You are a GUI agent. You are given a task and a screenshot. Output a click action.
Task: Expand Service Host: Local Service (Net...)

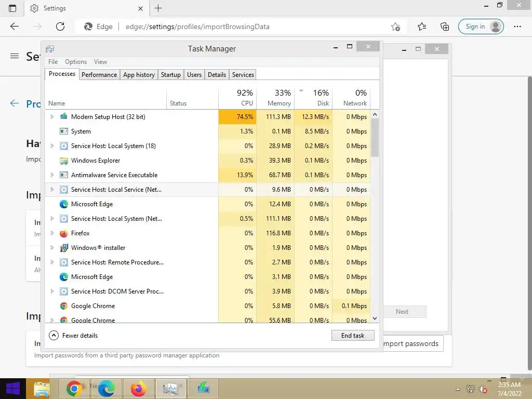click(52, 190)
